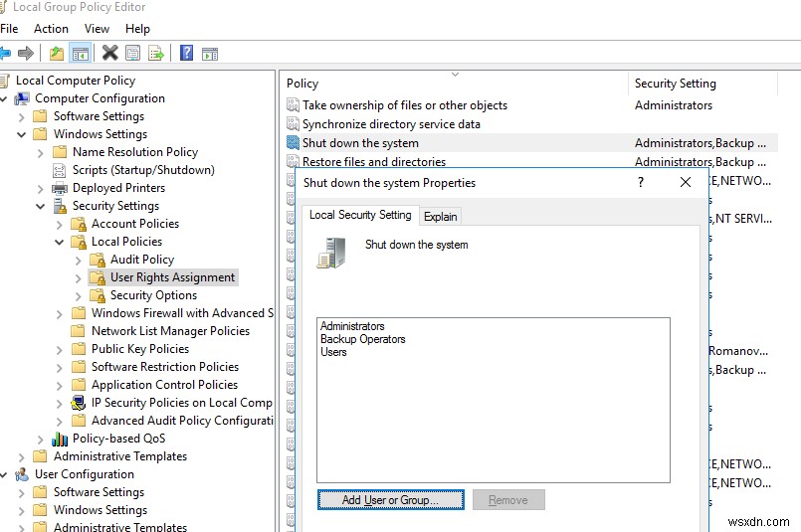Click the Shut down the system policy icon

293,143
